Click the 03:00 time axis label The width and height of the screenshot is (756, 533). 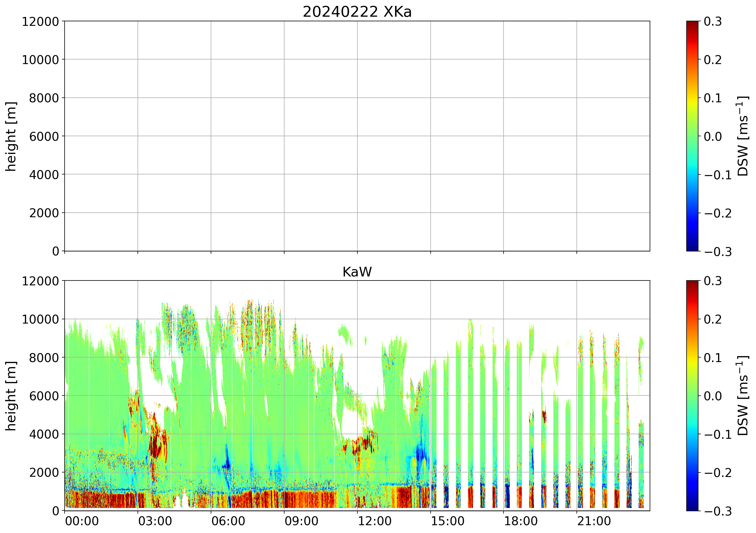pos(155,521)
